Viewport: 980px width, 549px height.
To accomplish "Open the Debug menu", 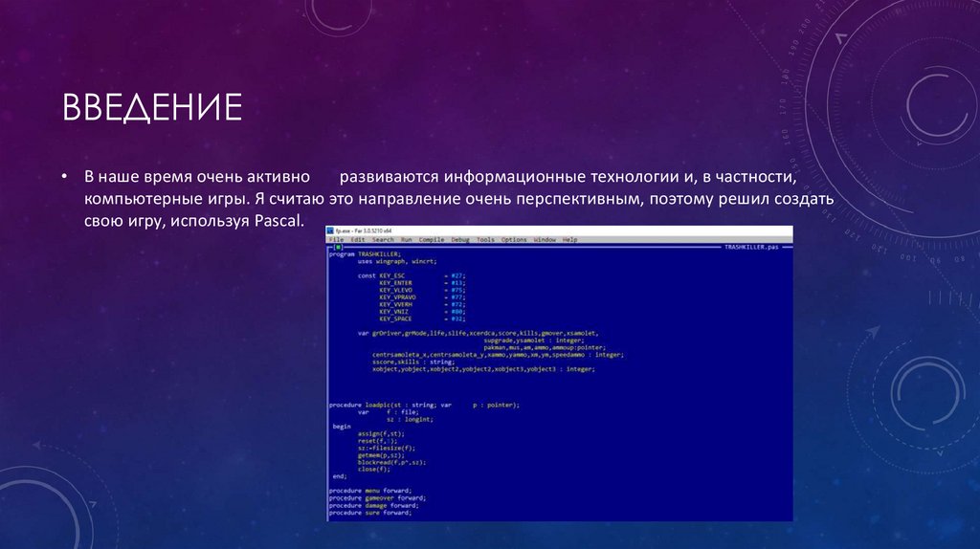I will click(459, 239).
